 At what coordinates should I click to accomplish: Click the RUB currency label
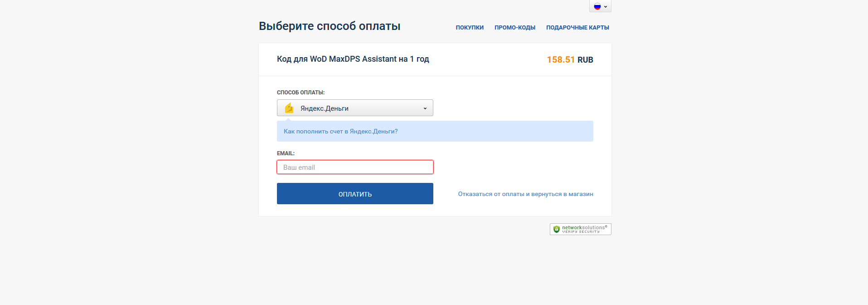coord(585,60)
